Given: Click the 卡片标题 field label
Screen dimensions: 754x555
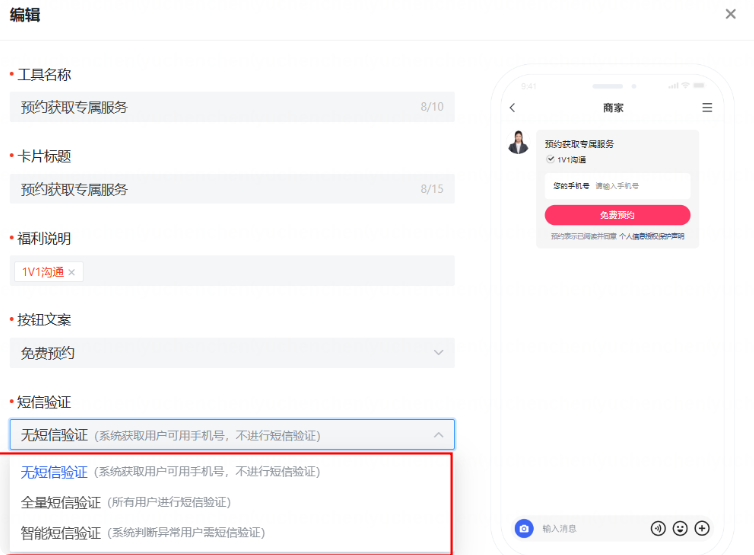Looking at the screenshot, I should click(44, 156).
